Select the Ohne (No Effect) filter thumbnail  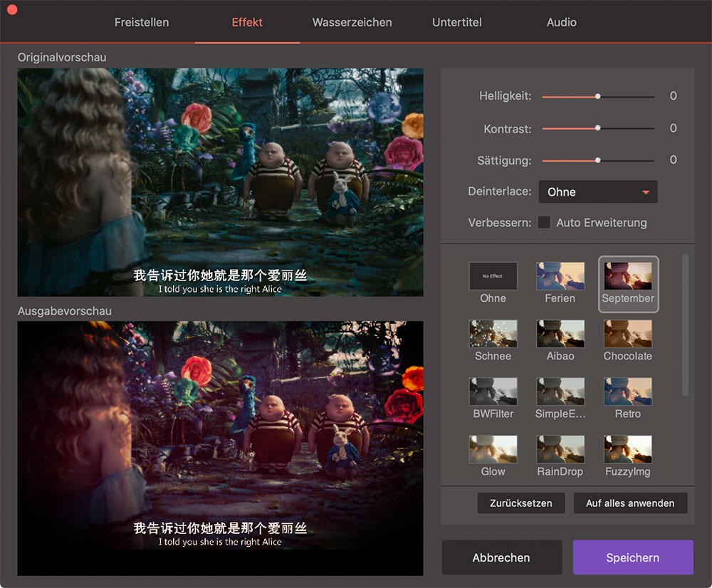(493, 276)
